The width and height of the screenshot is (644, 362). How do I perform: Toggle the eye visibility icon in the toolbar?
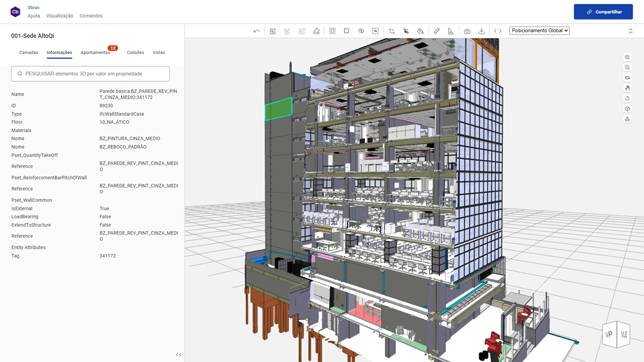click(x=361, y=31)
